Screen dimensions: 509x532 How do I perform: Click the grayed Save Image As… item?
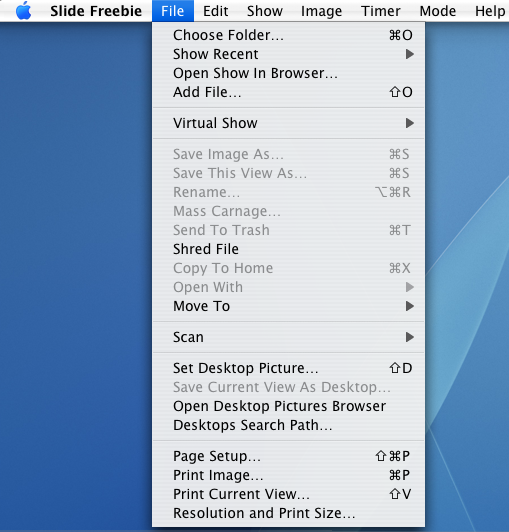[x=288, y=154]
